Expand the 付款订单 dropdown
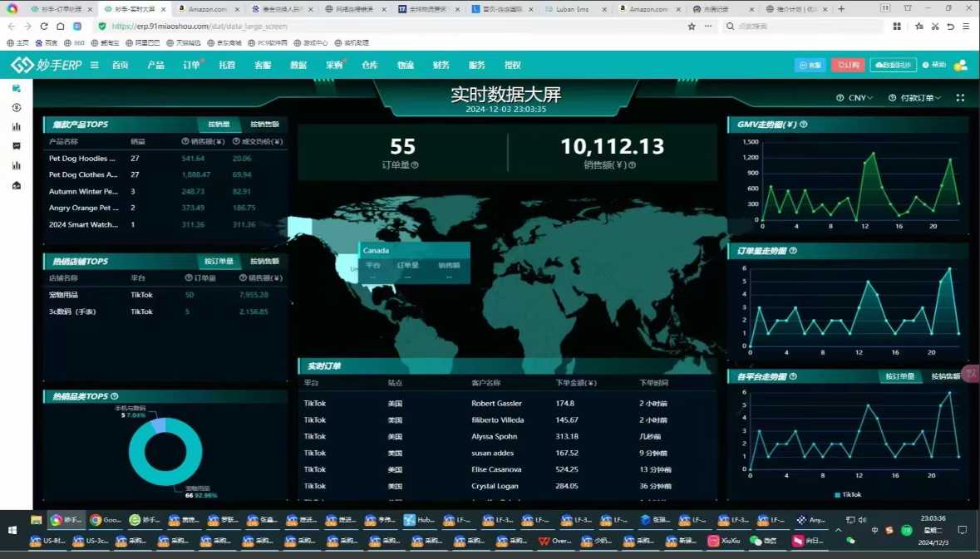 point(915,98)
